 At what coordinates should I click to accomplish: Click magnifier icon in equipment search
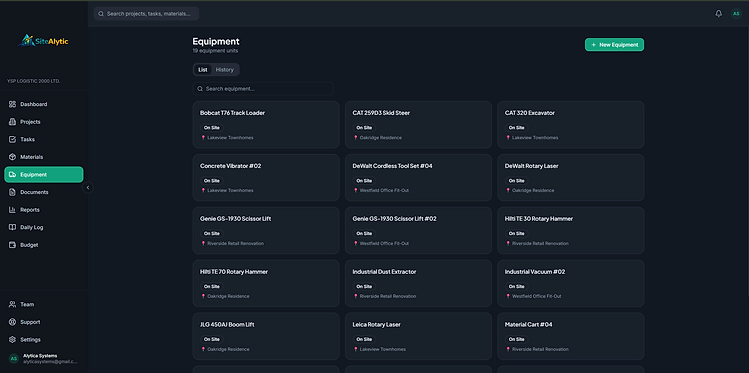200,89
